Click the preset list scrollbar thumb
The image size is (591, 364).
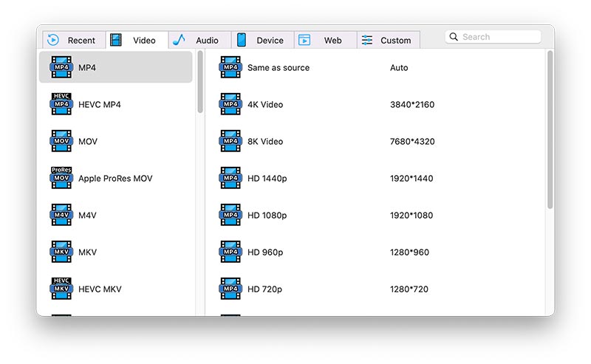click(x=550, y=130)
